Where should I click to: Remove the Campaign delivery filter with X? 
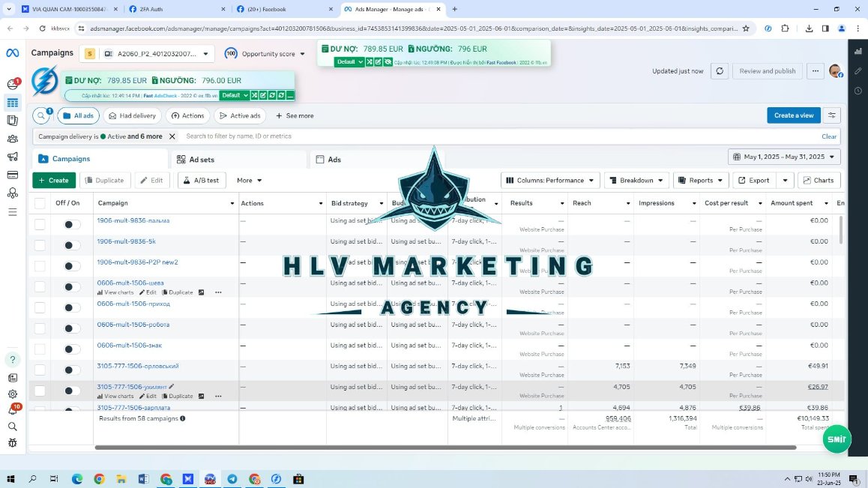(x=172, y=136)
